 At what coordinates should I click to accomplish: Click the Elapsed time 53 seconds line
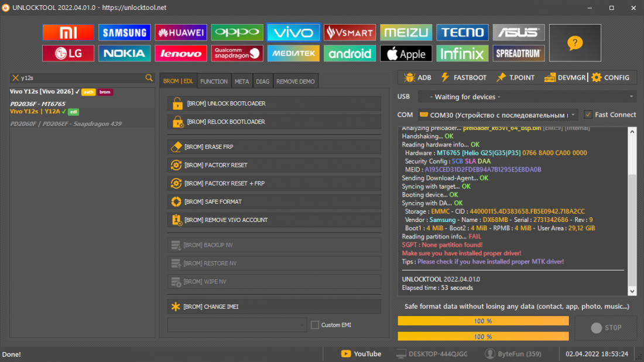pyautogui.click(x=437, y=288)
